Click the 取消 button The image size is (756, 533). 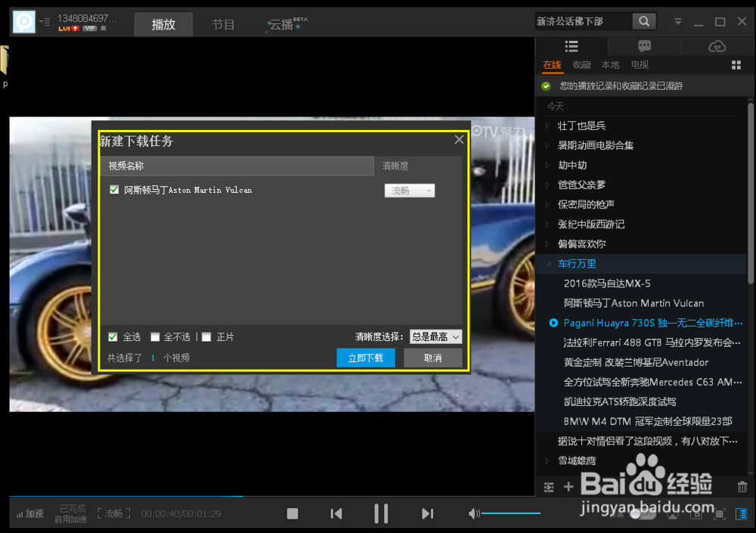pyautogui.click(x=432, y=358)
